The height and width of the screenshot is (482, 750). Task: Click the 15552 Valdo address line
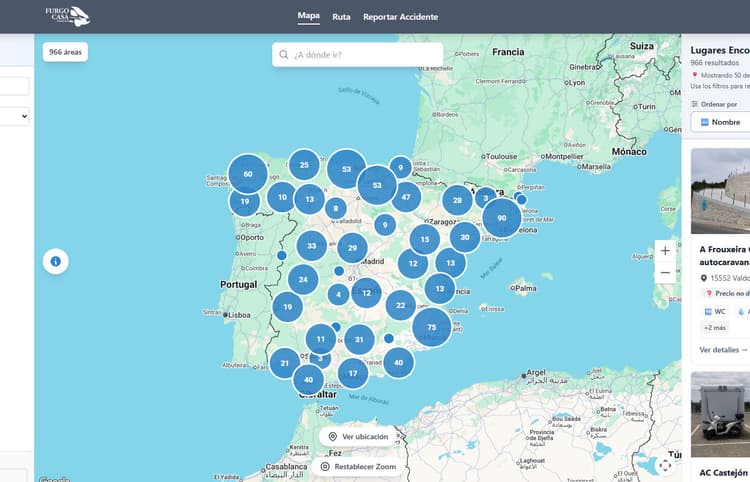coord(725,278)
